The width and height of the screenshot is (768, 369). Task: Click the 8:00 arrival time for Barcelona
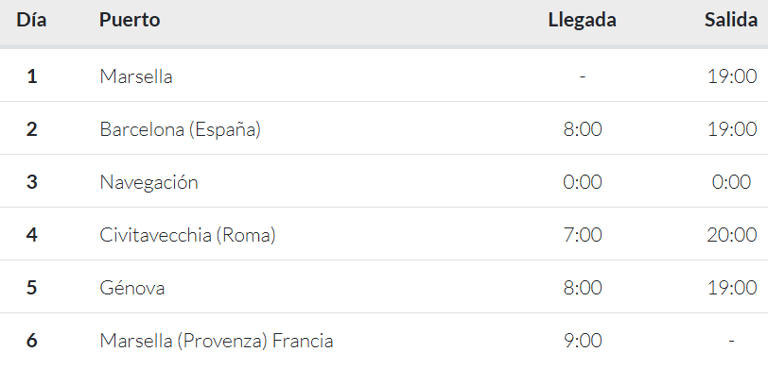point(582,129)
